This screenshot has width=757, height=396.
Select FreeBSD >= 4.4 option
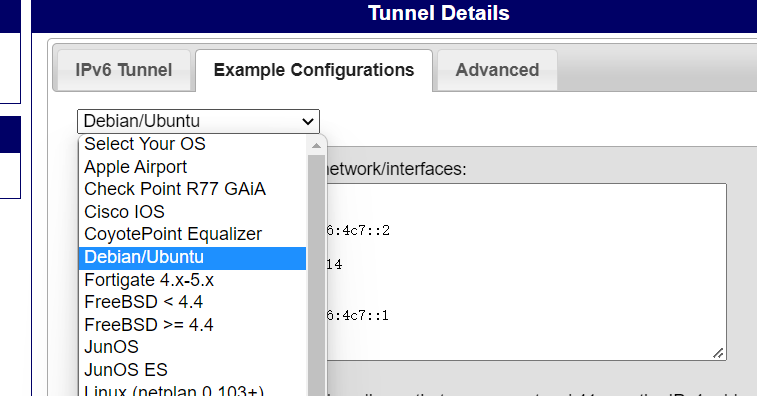193,325
